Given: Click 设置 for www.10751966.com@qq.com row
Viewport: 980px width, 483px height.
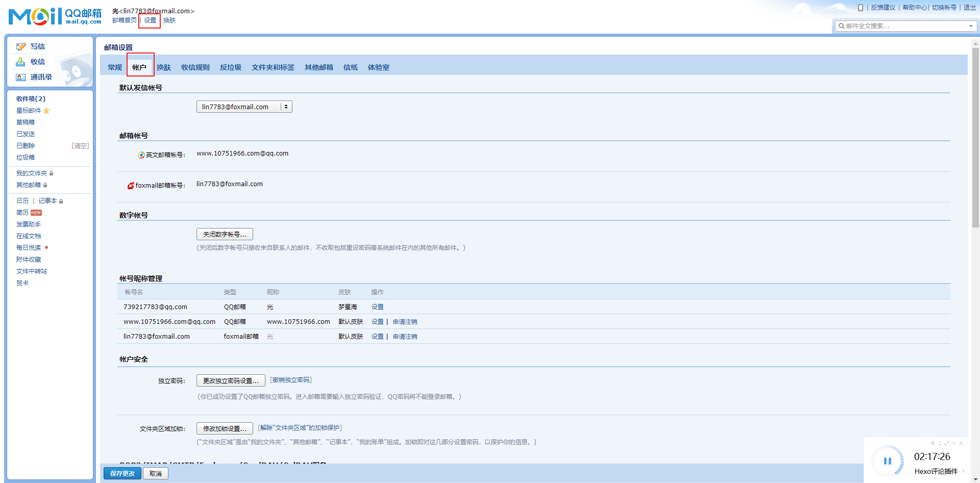Looking at the screenshot, I should pos(377,322).
